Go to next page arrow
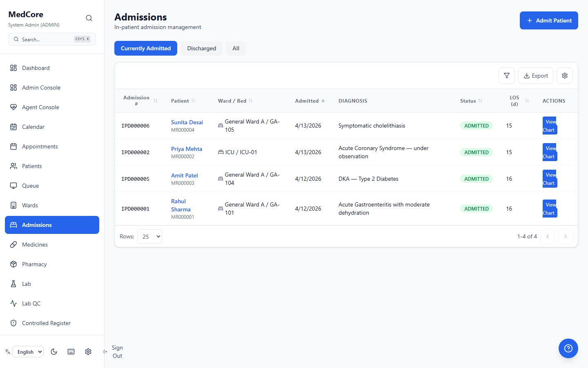 (566, 236)
